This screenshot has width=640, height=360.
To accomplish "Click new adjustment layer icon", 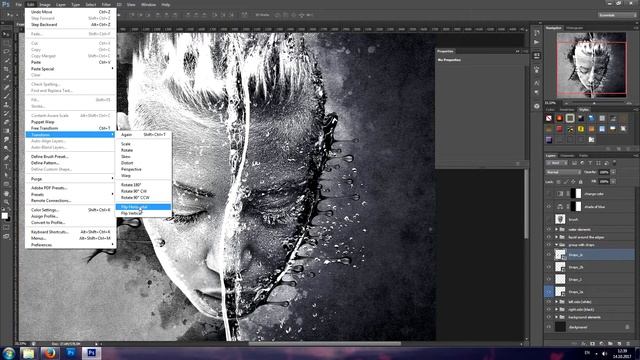I will pyautogui.click(x=602, y=344).
